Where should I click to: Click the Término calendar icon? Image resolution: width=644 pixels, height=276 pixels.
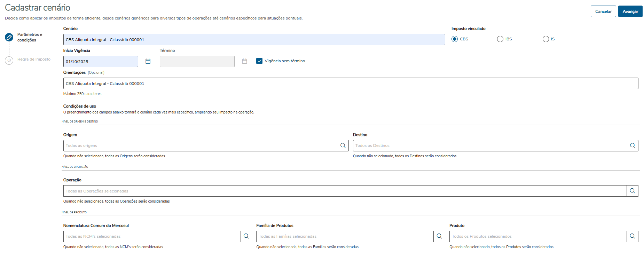coord(245,61)
